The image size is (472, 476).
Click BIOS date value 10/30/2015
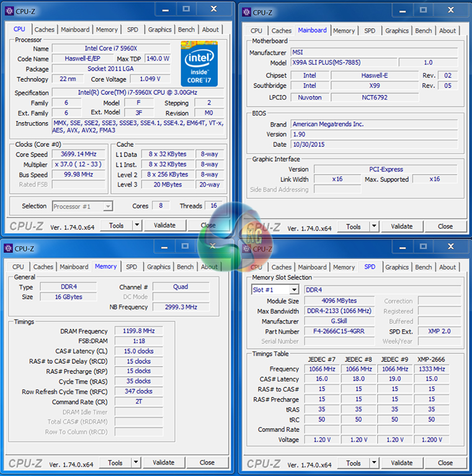point(374,144)
